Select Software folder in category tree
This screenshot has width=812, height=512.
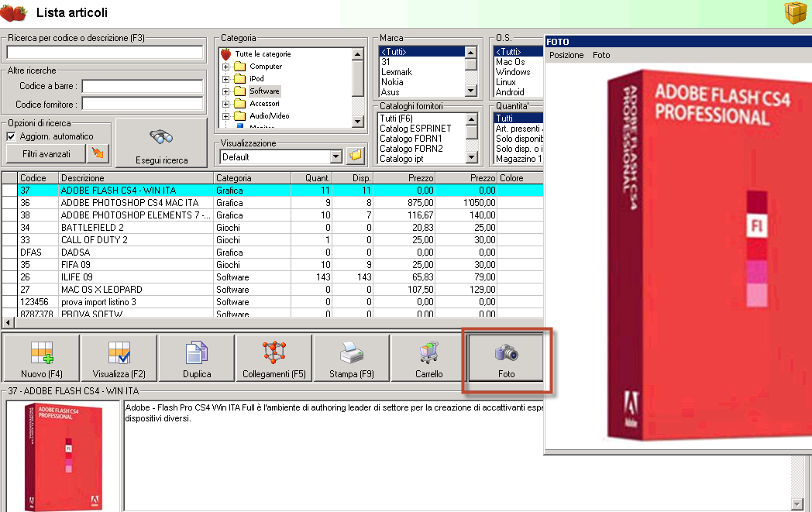coord(264,91)
